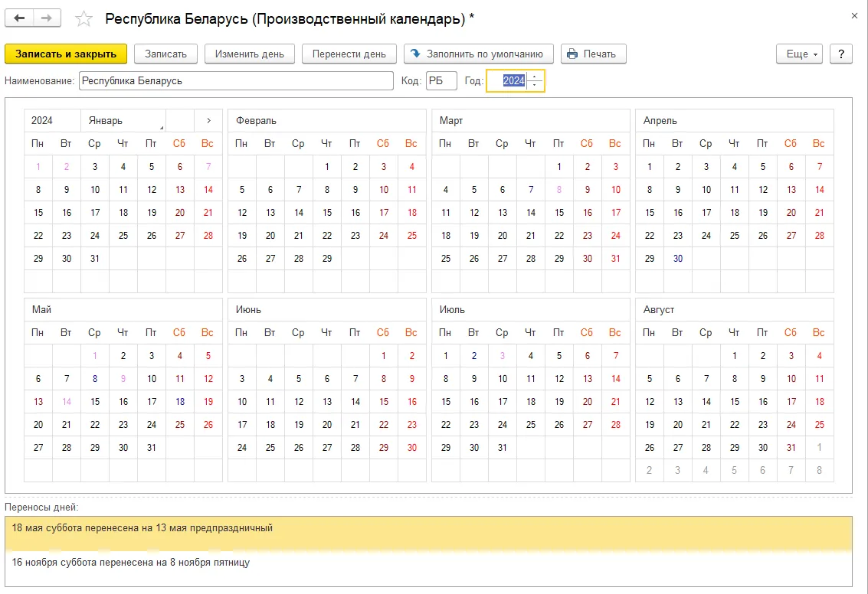Click the 'Записать' button
This screenshot has height=594, width=868.
pos(165,54)
